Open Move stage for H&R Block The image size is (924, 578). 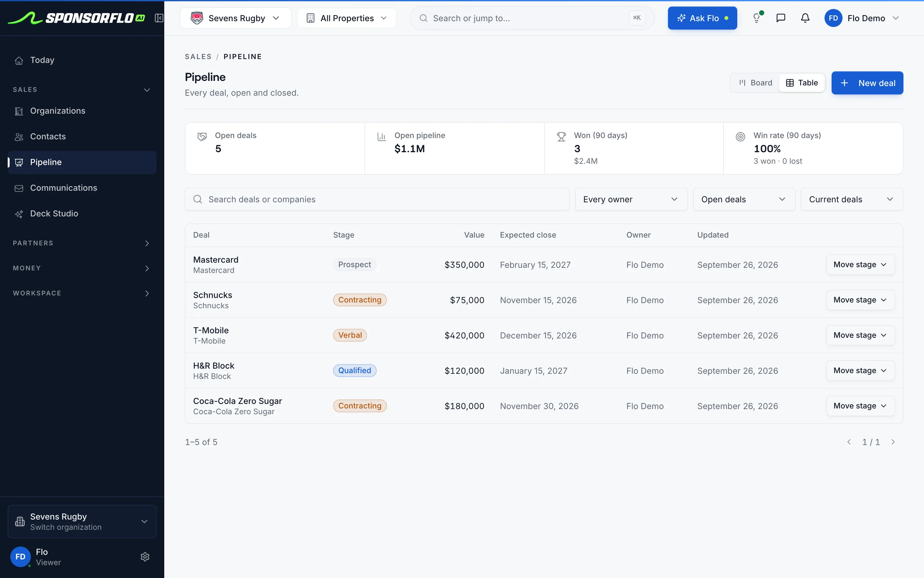860,371
